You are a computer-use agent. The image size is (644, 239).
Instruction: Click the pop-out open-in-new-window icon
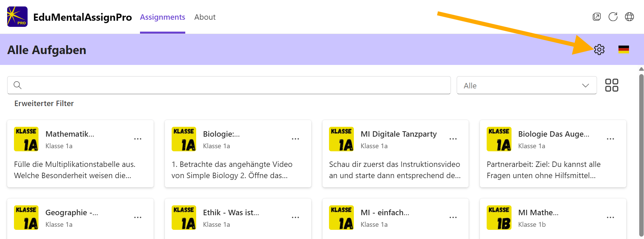(x=597, y=17)
